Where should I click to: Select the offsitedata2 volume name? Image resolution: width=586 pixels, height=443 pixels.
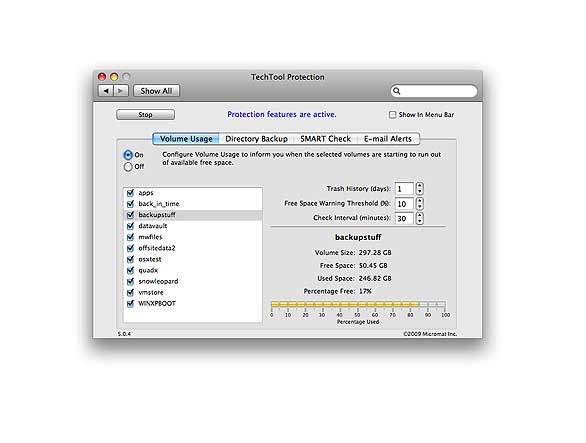[x=157, y=248]
